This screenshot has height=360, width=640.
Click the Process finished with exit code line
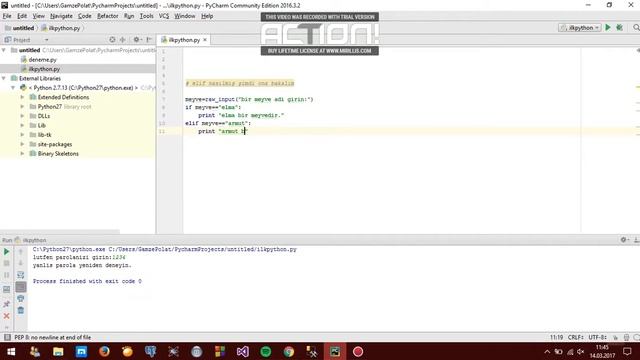point(87,281)
